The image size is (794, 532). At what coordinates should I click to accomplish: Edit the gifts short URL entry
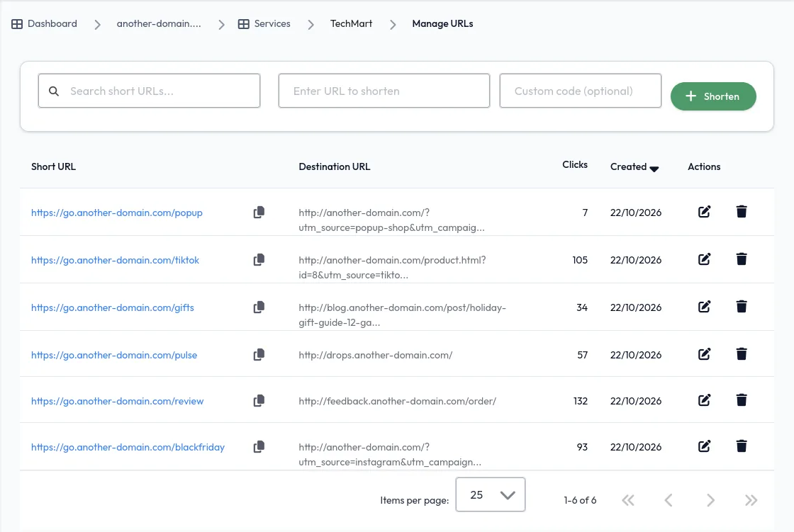(x=705, y=306)
